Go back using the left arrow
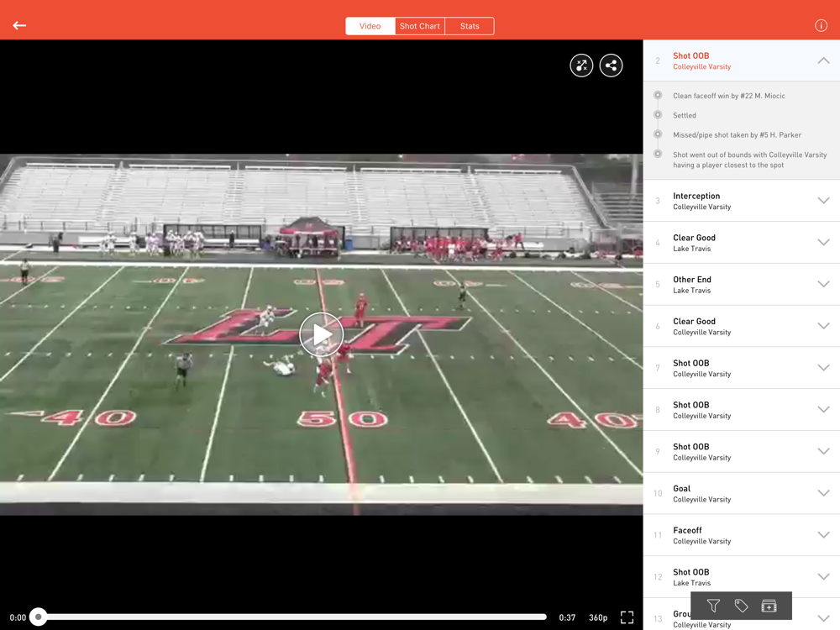The height and width of the screenshot is (630, 840). click(19, 25)
